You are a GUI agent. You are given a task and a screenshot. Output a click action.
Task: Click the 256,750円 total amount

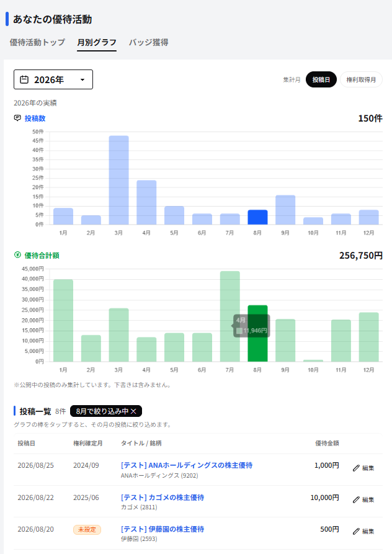[361, 256]
